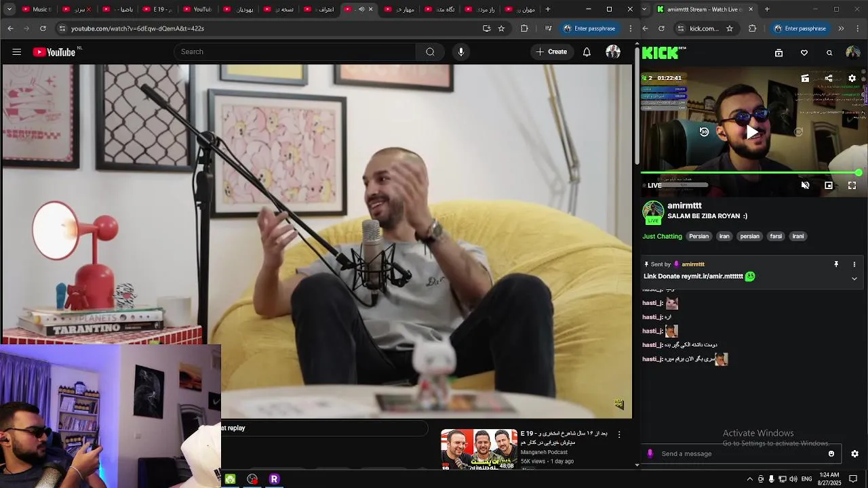Open chat identity icon beside message box
This screenshot has height=488, width=868.
coord(650,454)
